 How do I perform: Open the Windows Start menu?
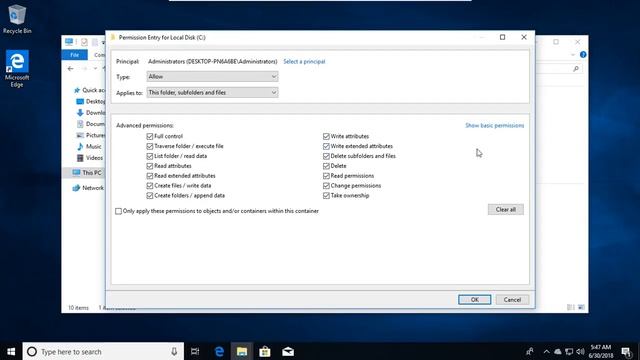pos(11,351)
